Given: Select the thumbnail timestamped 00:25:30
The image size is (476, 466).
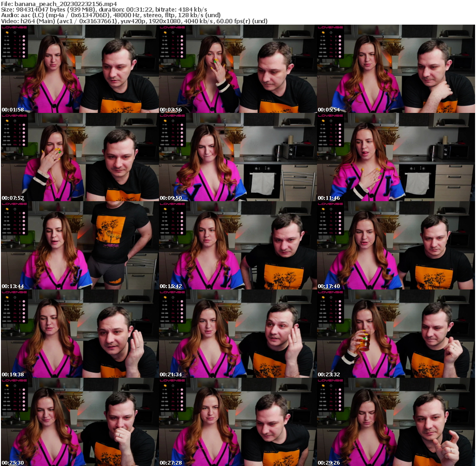Looking at the screenshot, I should 80,422.
